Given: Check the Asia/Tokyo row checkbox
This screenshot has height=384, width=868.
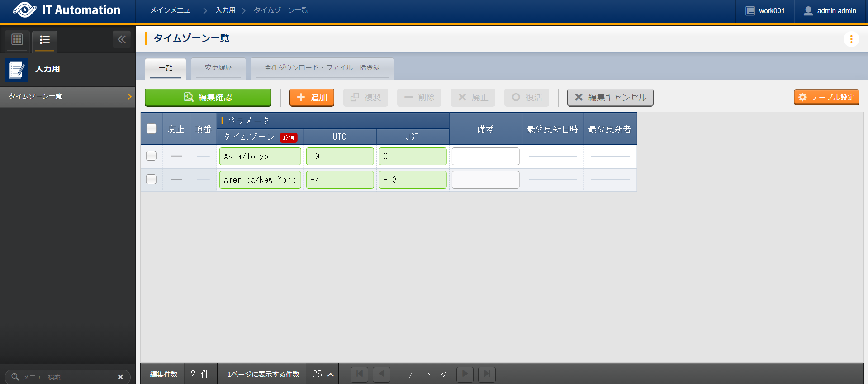Looking at the screenshot, I should (x=152, y=156).
